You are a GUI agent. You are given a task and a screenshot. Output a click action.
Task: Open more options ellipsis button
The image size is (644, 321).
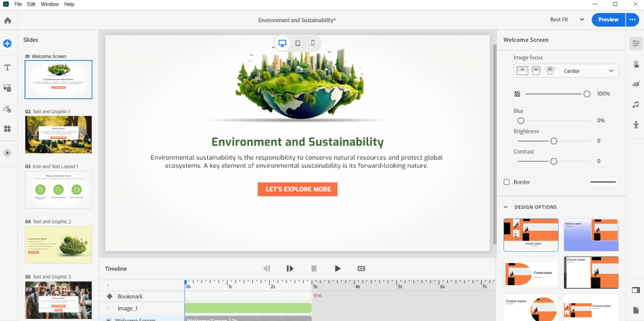(632, 20)
